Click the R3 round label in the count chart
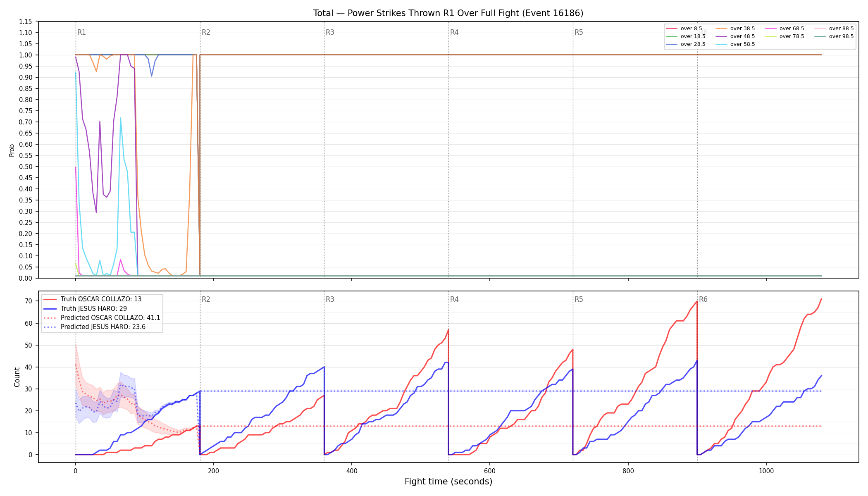 [330, 299]
